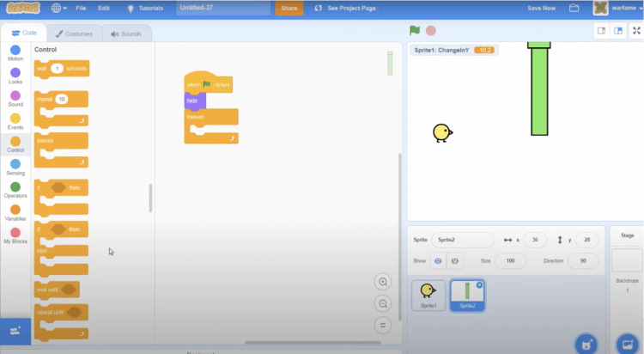Click the purple hide block in script

[x=195, y=101]
